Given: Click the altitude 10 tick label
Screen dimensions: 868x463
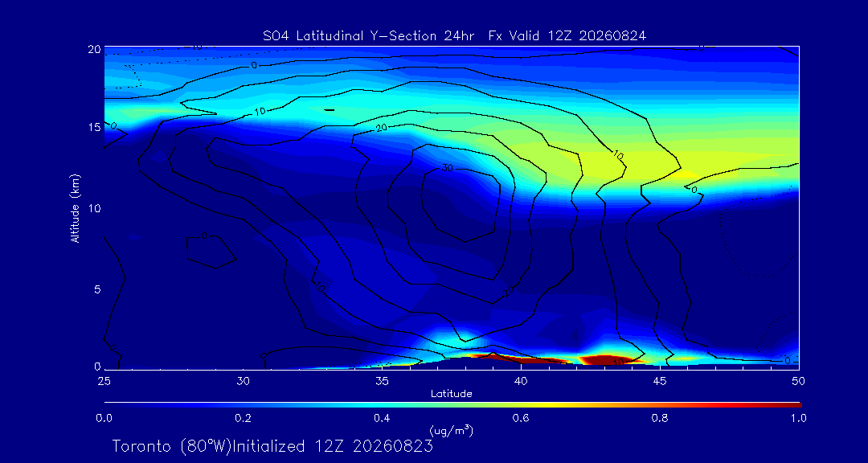Looking at the screenshot, I should (x=94, y=208).
